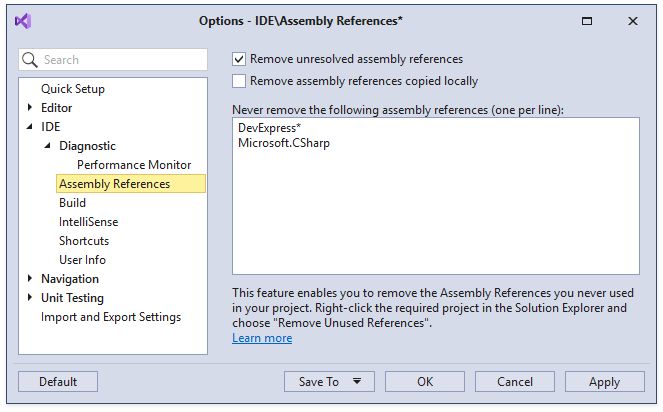
Task: Click inside the never-remove references text box
Action: pos(435,210)
